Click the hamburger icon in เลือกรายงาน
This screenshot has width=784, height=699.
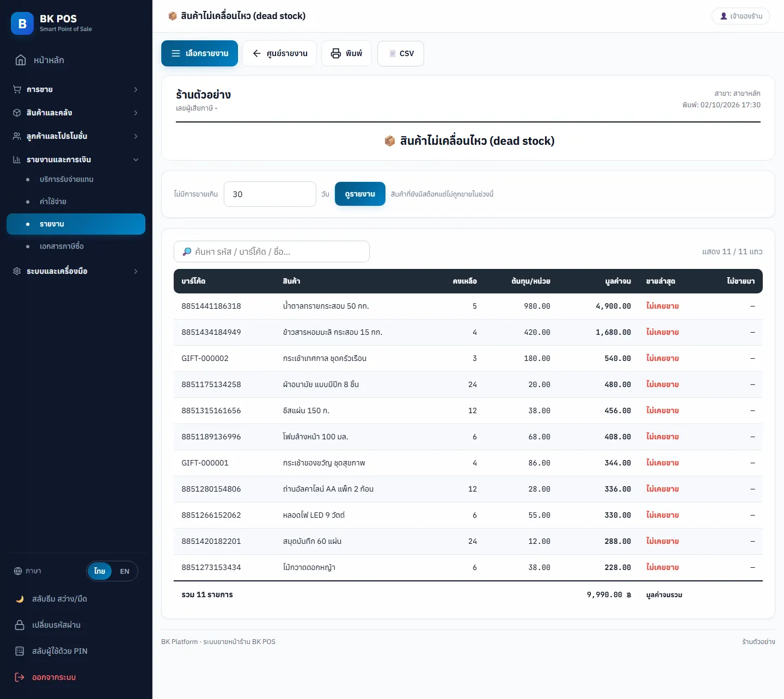click(x=176, y=53)
